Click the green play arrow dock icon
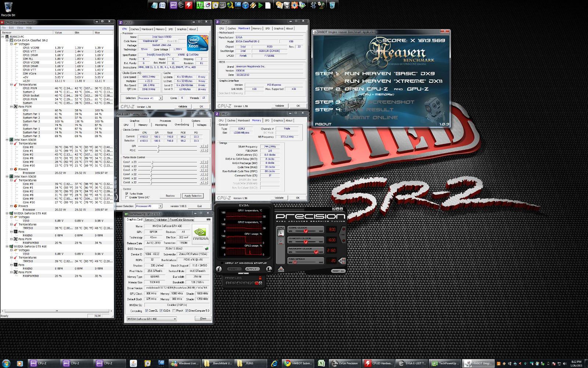588x368 pixels. [x=260, y=5]
